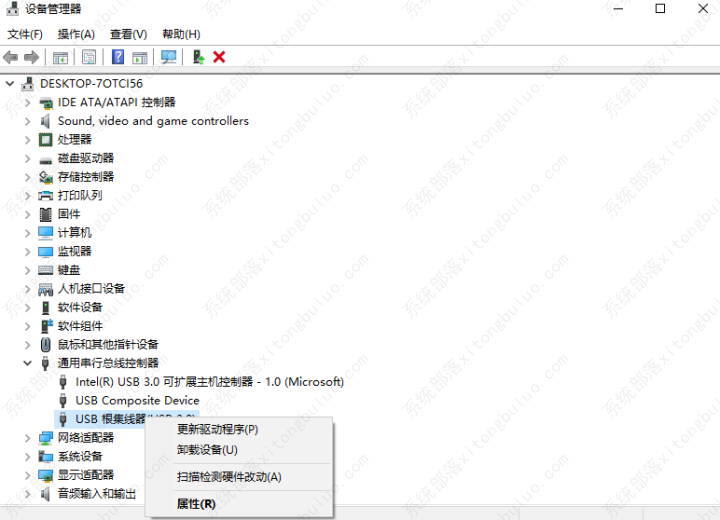This screenshot has width=720, height=520.
Task: Select 属性(R) in the context menu
Action: click(x=195, y=504)
